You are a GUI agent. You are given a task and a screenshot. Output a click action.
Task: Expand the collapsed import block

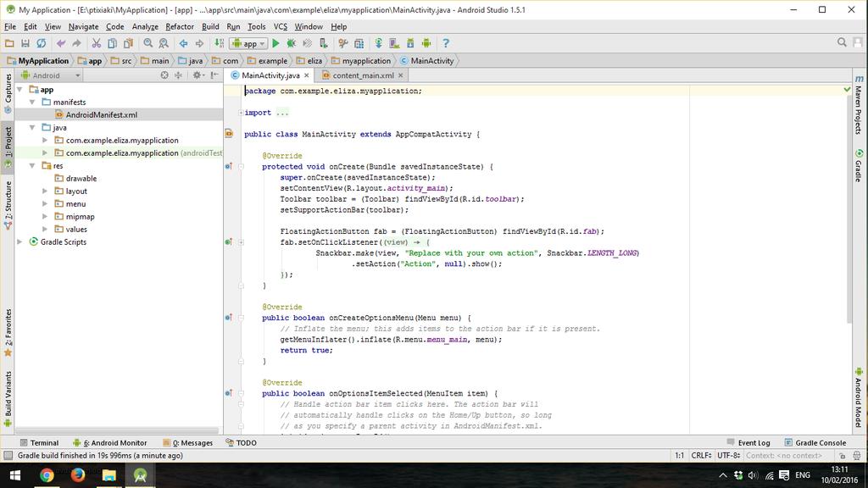(x=241, y=113)
